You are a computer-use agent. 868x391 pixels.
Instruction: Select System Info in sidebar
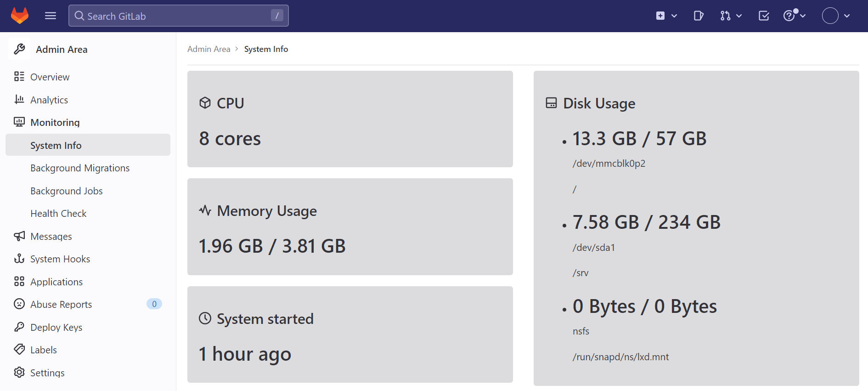pos(88,145)
